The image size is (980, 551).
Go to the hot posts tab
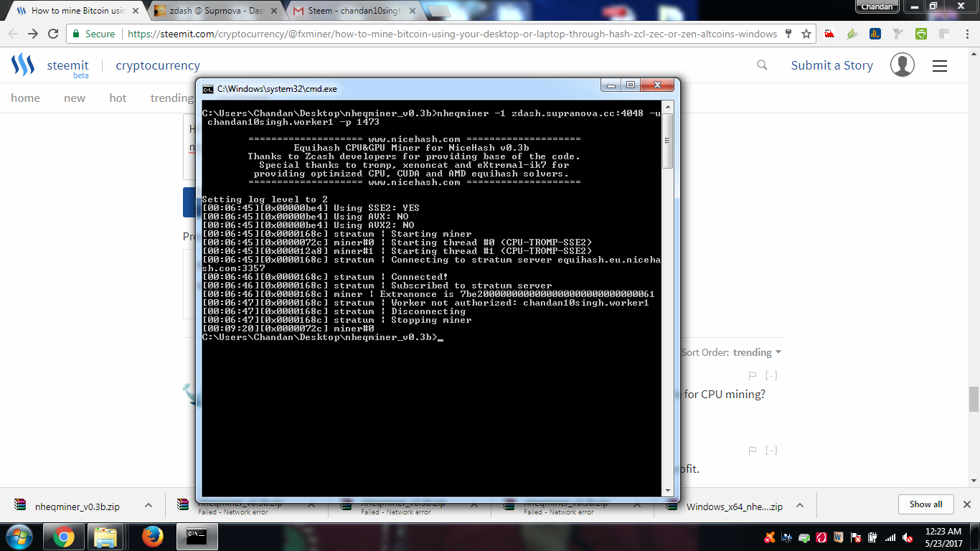click(x=118, y=98)
